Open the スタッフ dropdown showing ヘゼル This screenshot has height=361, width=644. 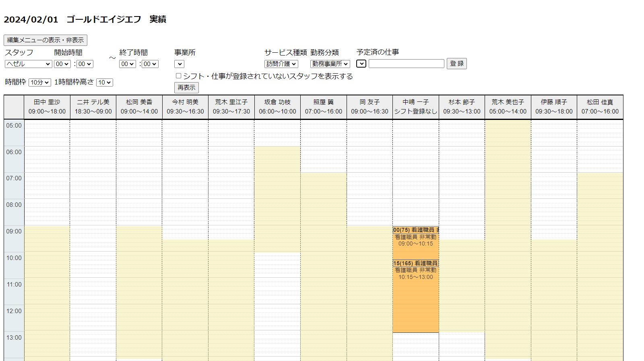tap(28, 64)
